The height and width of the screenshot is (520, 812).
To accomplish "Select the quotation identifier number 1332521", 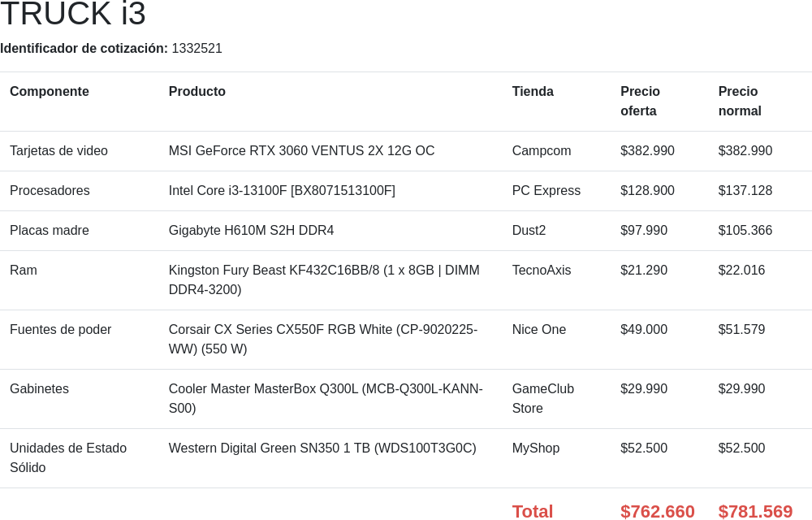I will click(x=197, y=48).
